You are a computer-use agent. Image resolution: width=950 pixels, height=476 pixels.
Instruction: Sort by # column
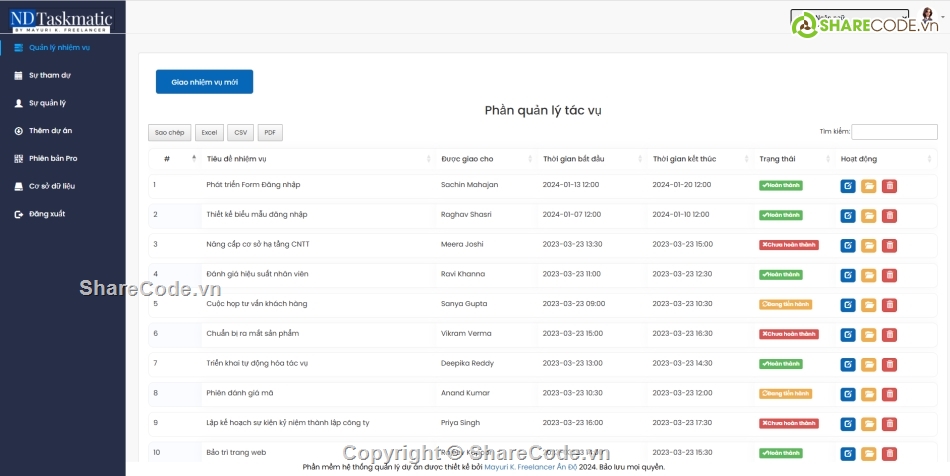(174, 159)
